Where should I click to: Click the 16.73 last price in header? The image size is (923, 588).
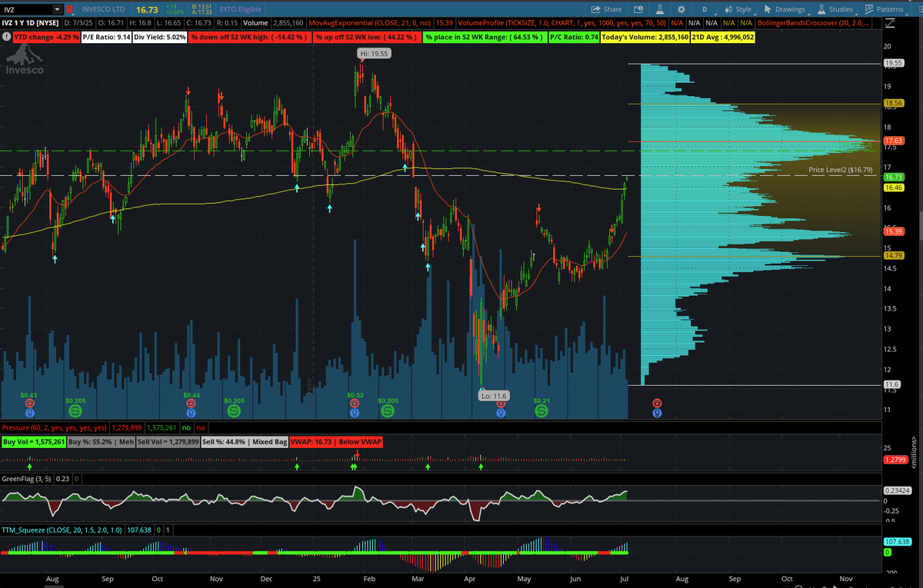(148, 9)
